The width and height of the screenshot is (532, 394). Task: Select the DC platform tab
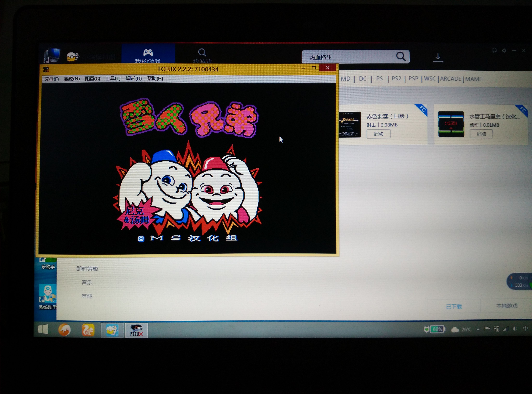click(x=363, y=79)
